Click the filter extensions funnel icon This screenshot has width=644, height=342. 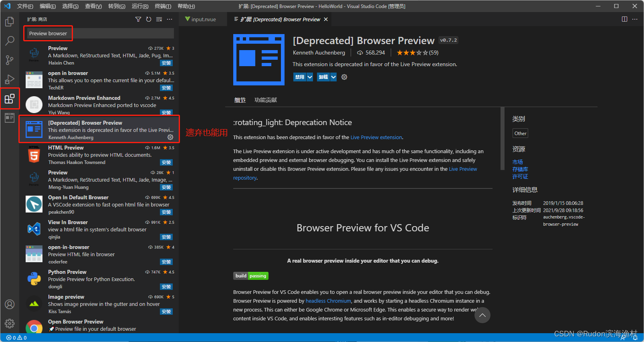coord(138,19)
